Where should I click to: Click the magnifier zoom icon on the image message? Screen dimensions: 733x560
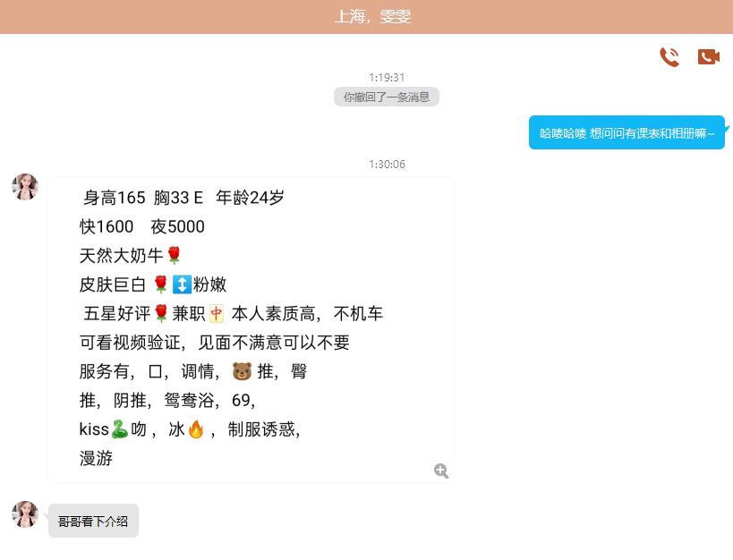point(440,471)
